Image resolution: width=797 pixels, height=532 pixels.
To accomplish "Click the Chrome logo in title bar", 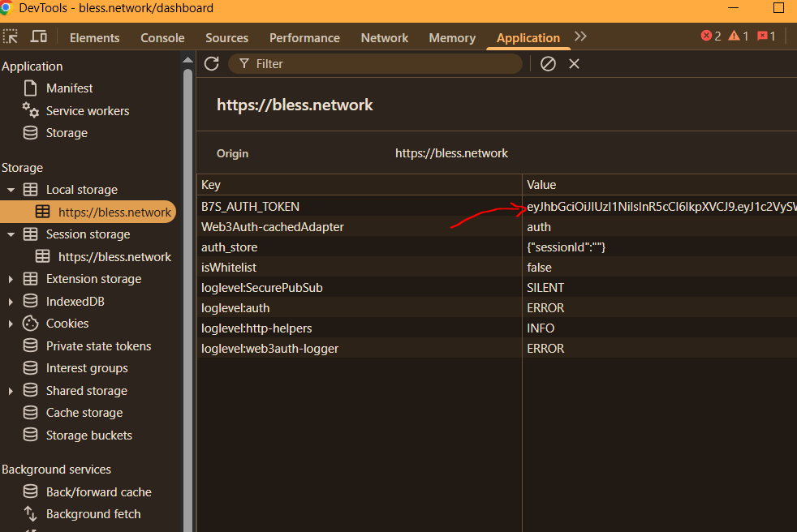I will coord(6,8).
